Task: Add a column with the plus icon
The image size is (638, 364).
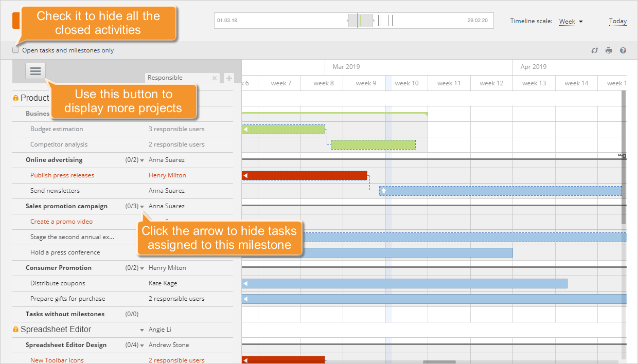Action: [228, 78]
